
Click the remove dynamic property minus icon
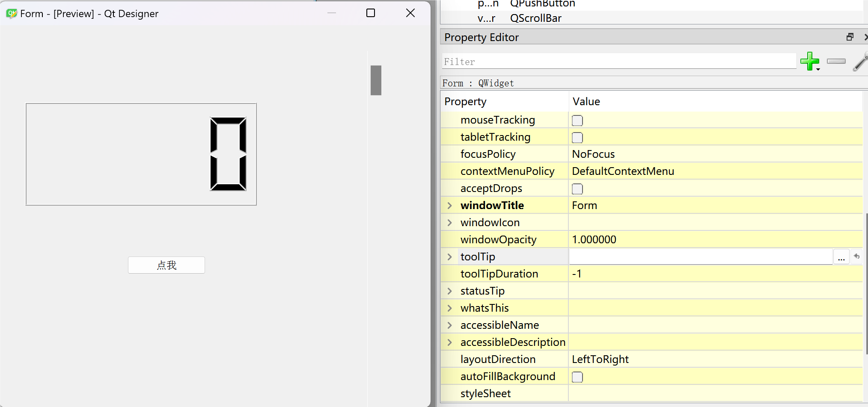tap(836, 61)
